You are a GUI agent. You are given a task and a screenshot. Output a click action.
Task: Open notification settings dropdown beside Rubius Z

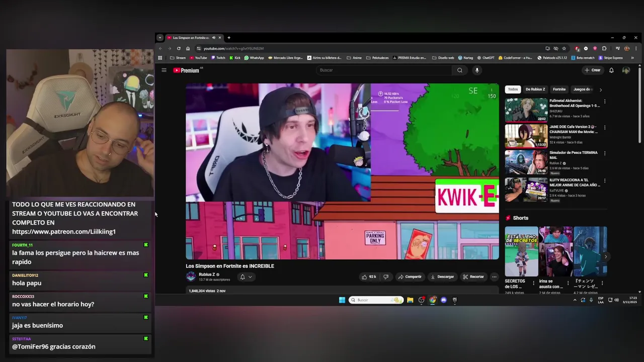[x=246, y=277]
